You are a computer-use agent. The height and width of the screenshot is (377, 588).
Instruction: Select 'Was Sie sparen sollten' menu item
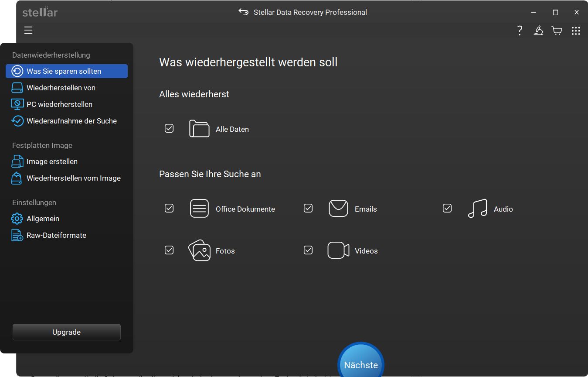(x=67, y=71)
